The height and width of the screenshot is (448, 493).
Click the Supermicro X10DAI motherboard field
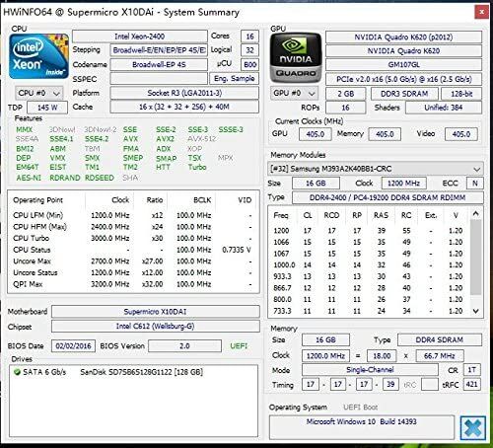(156, 312)
